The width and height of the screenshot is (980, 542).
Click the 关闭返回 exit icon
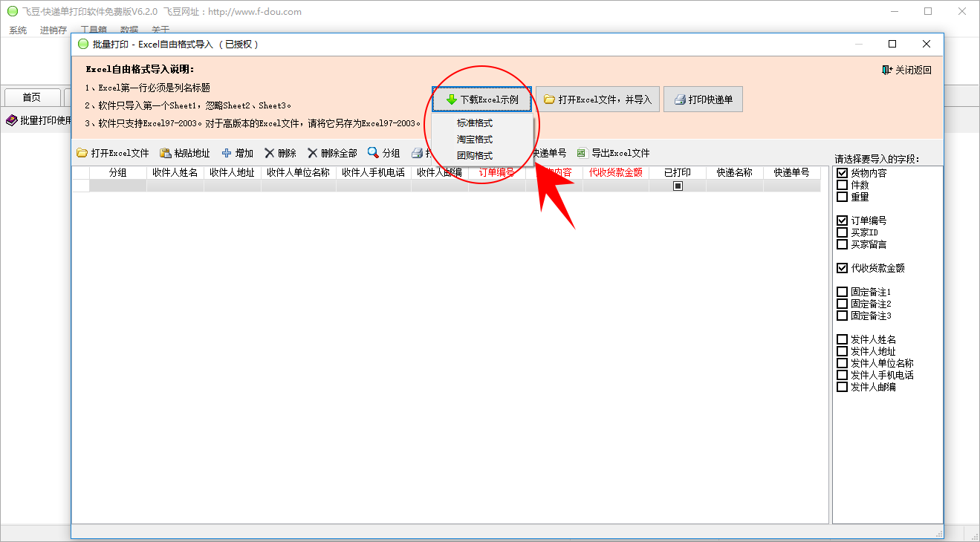[x=886, y=70]
